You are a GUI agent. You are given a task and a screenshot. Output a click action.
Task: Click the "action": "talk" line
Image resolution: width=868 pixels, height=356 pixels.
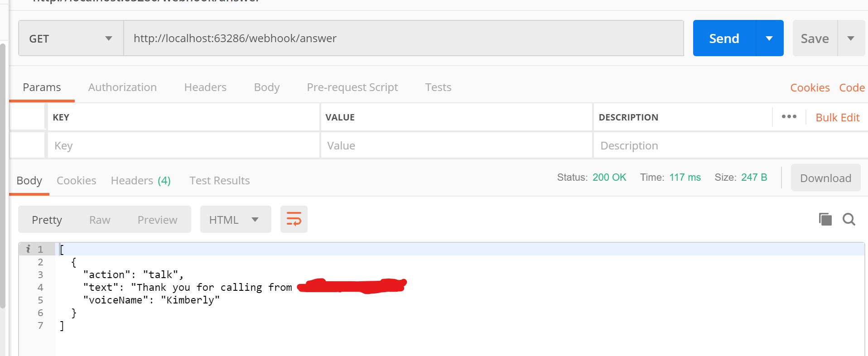133,274
